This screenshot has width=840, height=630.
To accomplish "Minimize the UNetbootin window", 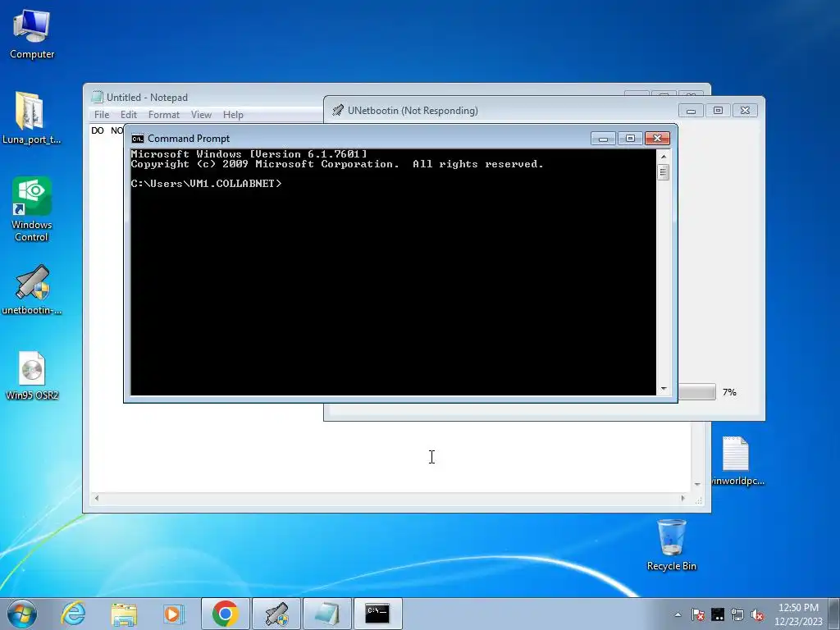I will click(691, 111).
